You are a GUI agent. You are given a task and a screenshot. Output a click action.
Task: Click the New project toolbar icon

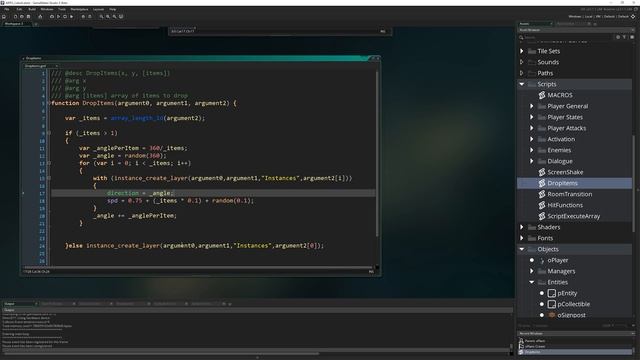[x=16, y=16]
